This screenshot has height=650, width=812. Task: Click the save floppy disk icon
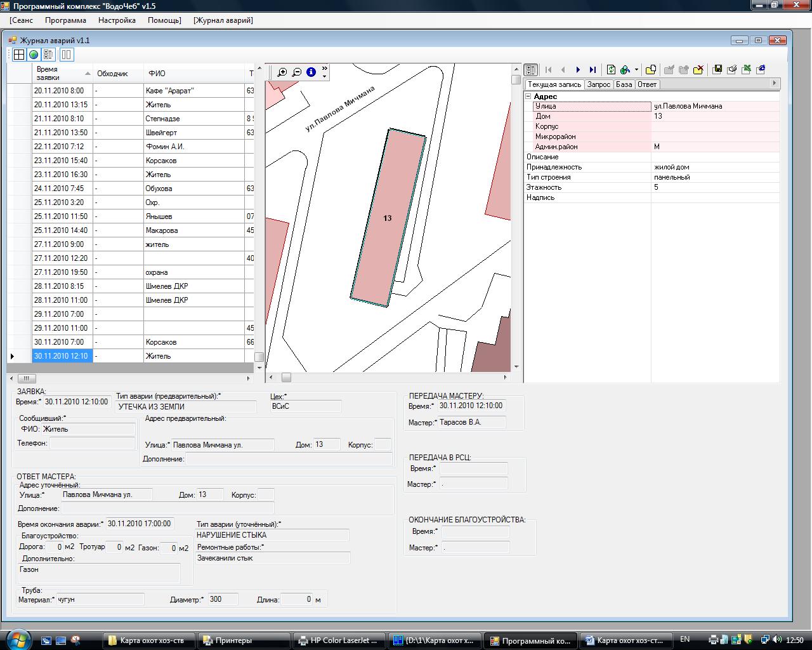click(717, 70)
